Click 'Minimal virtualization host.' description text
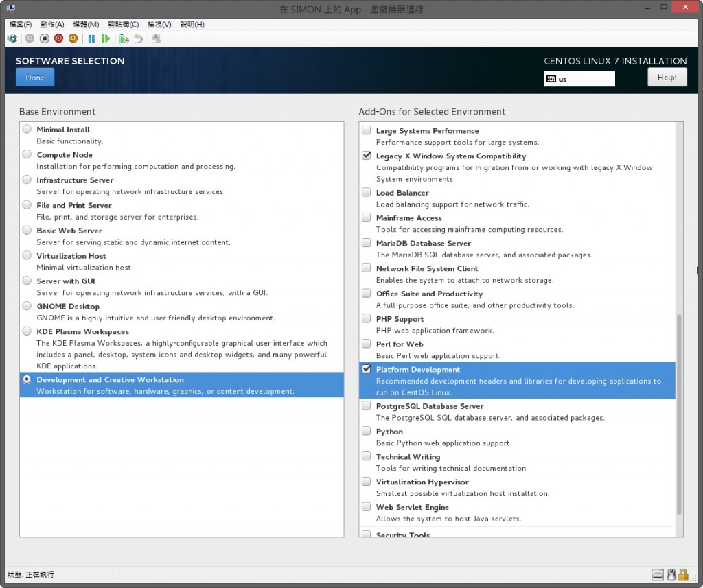 click(x=84, y=267)
